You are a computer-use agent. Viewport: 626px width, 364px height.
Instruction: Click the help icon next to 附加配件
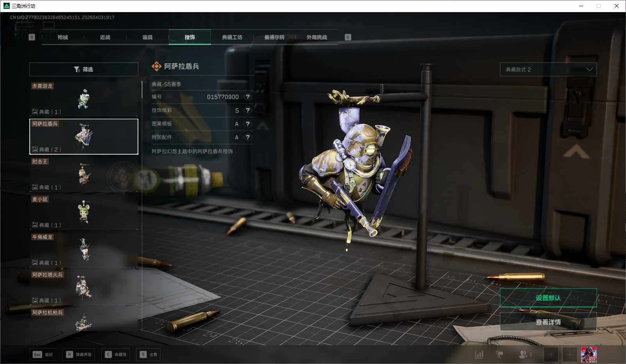pos(247,137)
